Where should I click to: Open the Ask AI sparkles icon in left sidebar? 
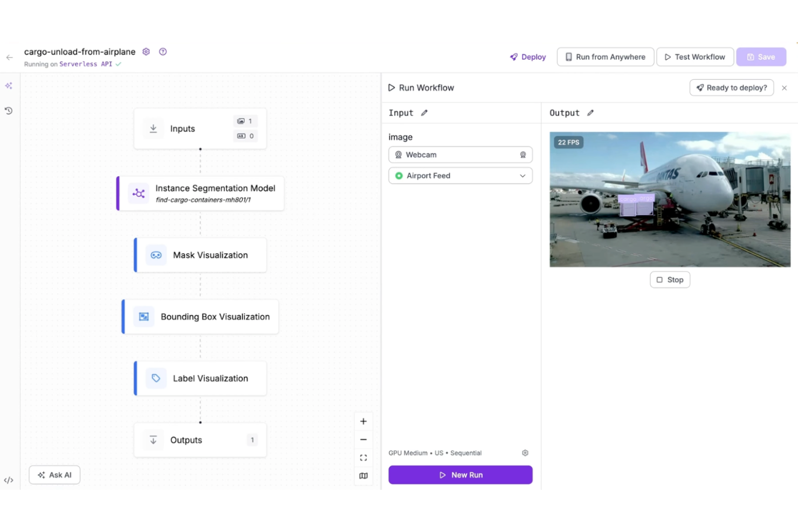[x=9, y=85]
